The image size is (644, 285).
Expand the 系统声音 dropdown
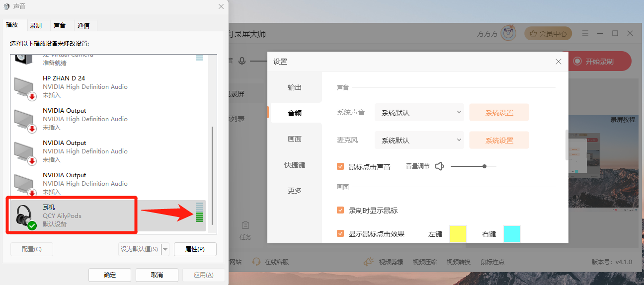tap(419, 113)
